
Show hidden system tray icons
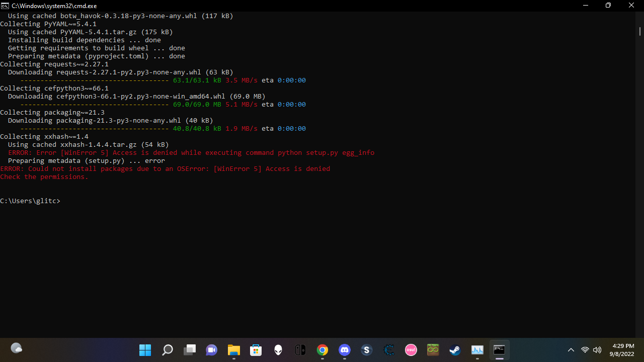point(571,350)
